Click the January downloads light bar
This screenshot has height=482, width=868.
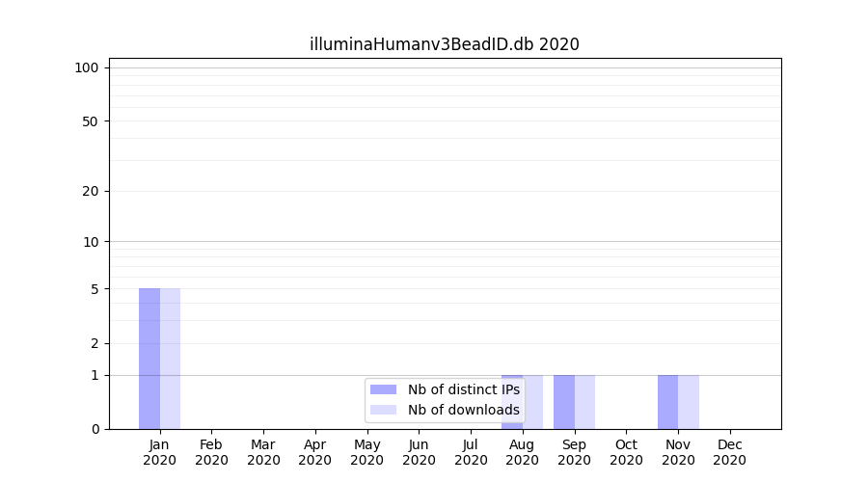170,358
